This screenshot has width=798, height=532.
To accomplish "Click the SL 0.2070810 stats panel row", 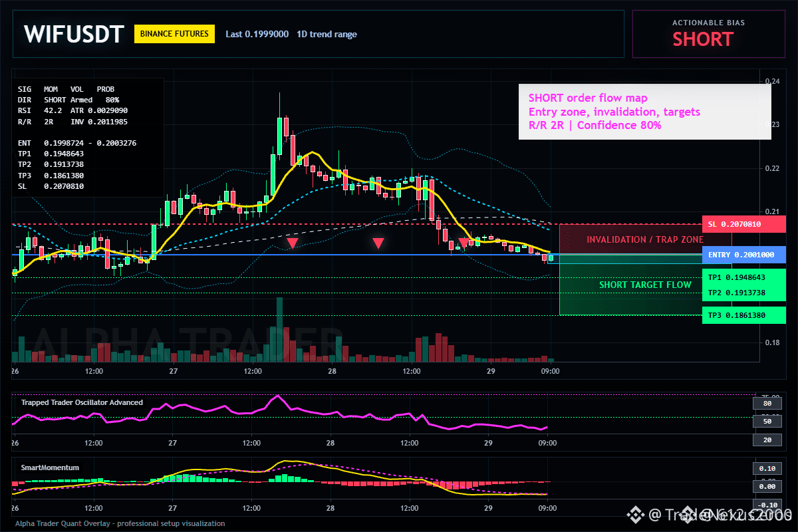I will 51,187.
